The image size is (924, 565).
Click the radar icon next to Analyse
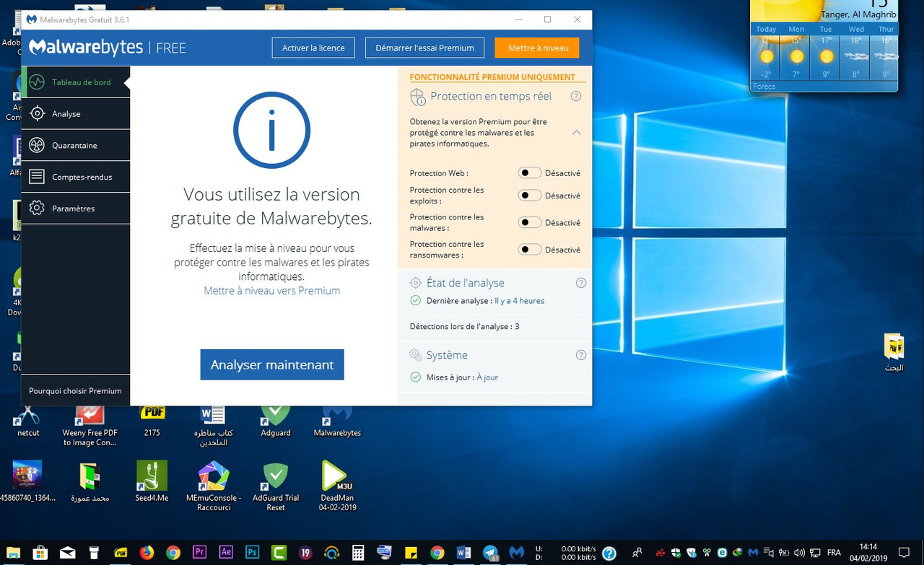pos(37,114)
